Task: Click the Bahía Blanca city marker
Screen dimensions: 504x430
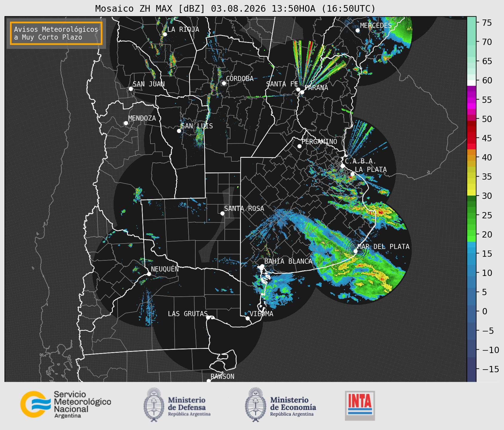Action: click(x=262, y=266)
